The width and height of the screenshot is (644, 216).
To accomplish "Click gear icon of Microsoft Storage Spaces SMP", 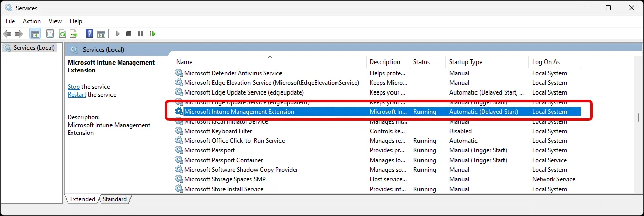I will point(179,179).
